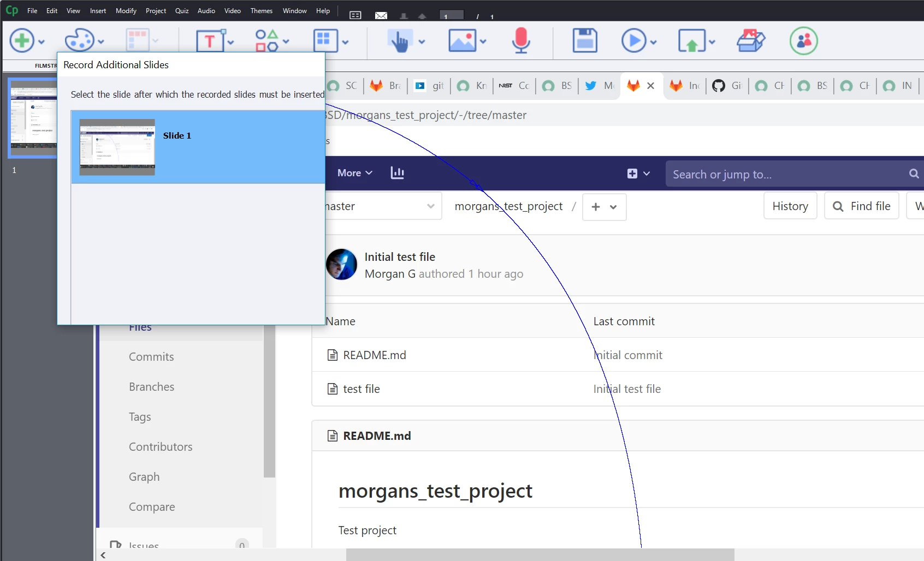Close the active browser tab with X
Screen dimensions: 924x561
(x=650, y=86)
